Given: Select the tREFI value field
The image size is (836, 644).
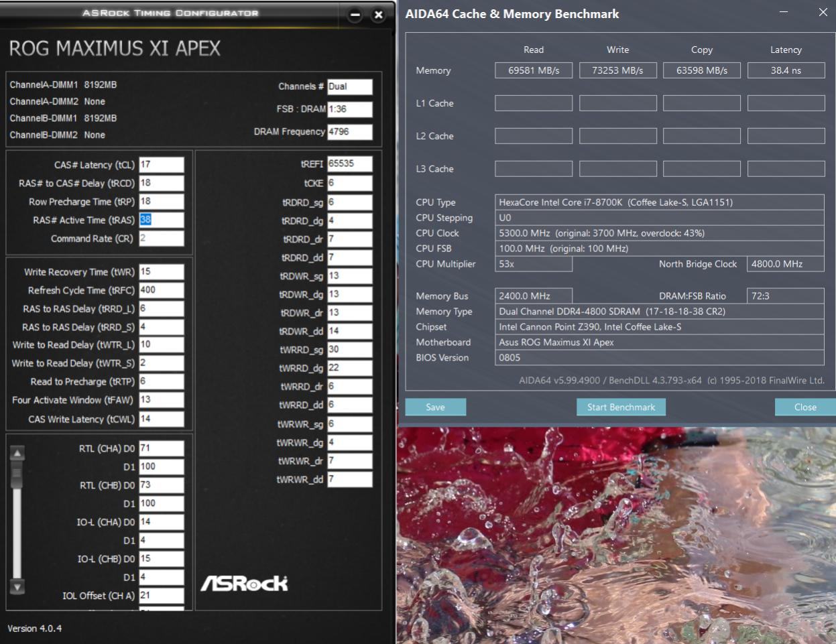Looking at the screenshot, I should click(350, 164).
